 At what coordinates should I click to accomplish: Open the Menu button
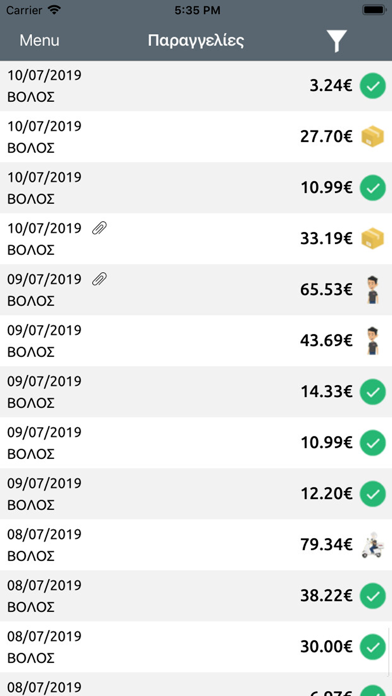click(x=40, y=40)
